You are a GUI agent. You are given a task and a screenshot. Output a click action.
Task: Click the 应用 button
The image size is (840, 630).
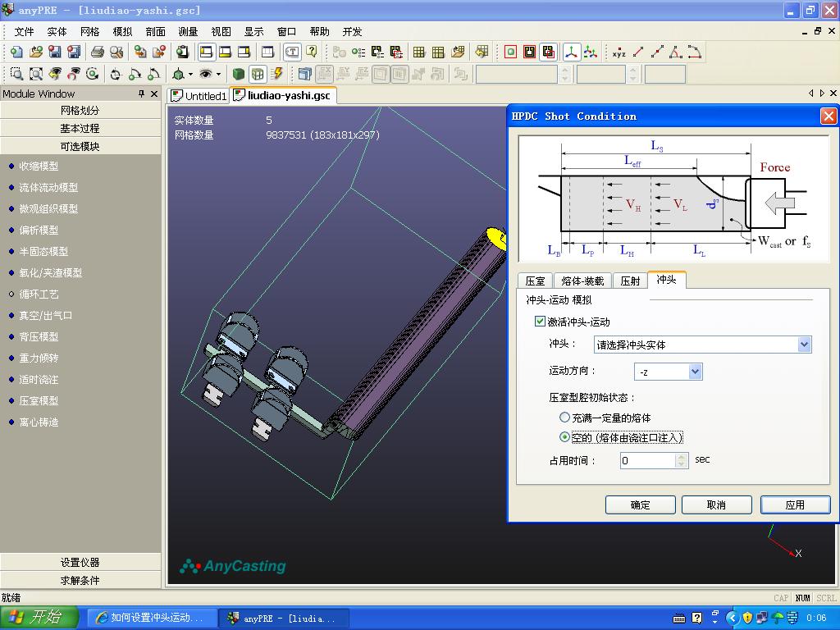[x=795, y=504]
